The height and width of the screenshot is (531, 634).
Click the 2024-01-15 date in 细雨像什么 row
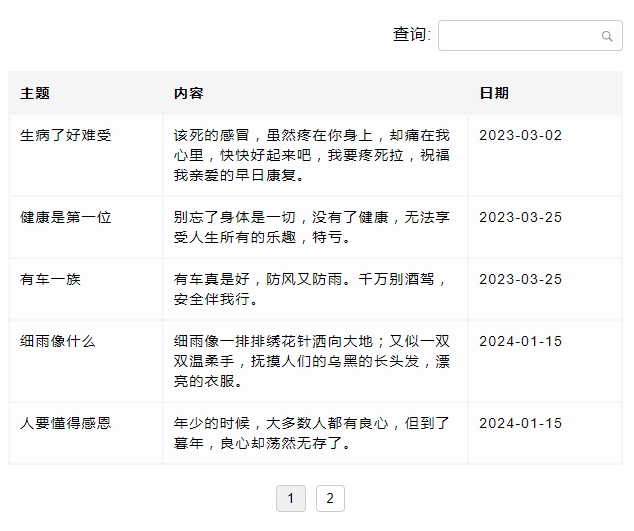click(520, 341)
